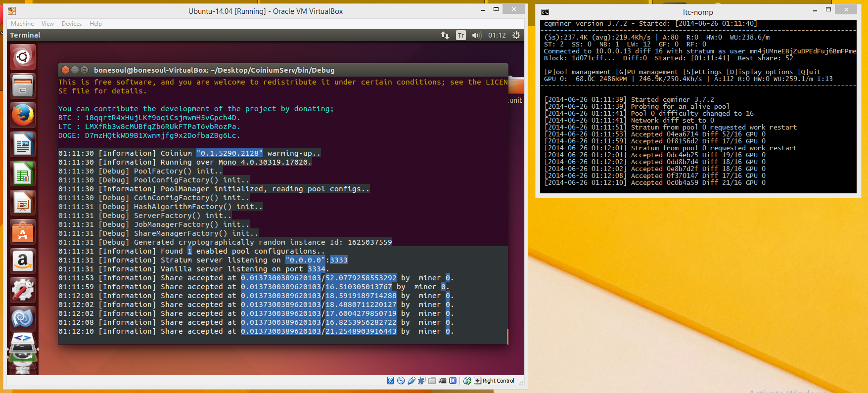Click the optical disc status icon

coord(401,381)
